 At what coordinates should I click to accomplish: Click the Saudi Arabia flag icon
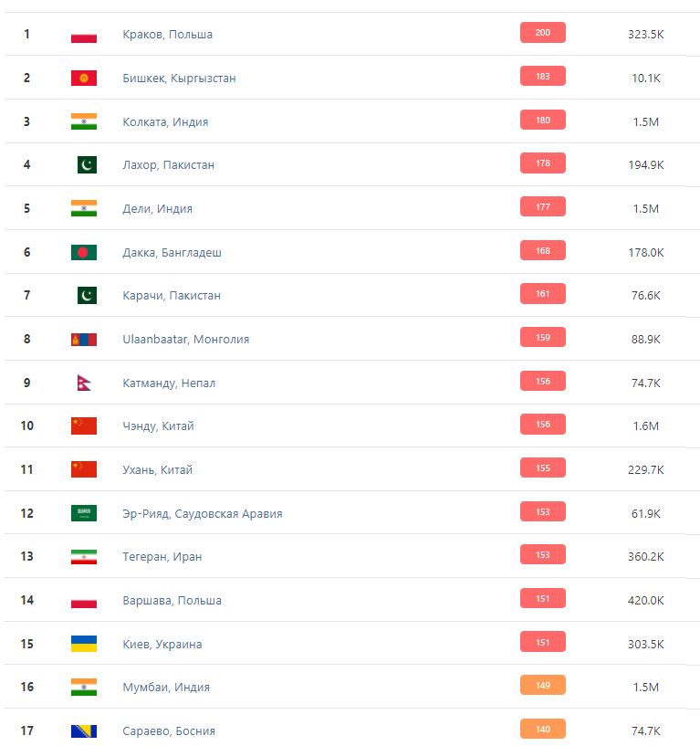[x=84, y=513]
